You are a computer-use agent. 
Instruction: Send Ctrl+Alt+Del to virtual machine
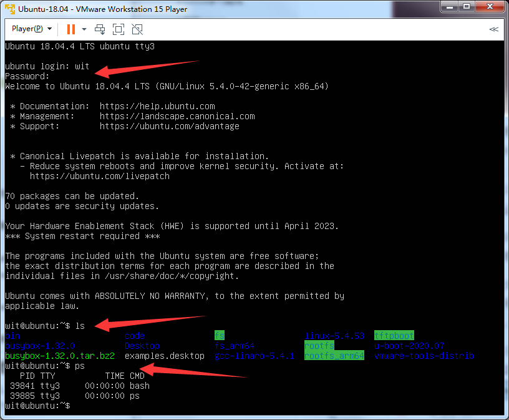click(100, 29)
